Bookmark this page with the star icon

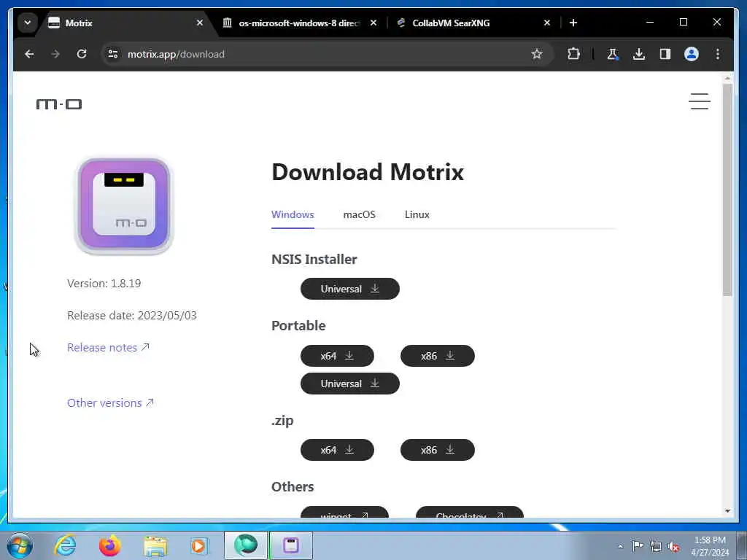(x=537, y=54)
